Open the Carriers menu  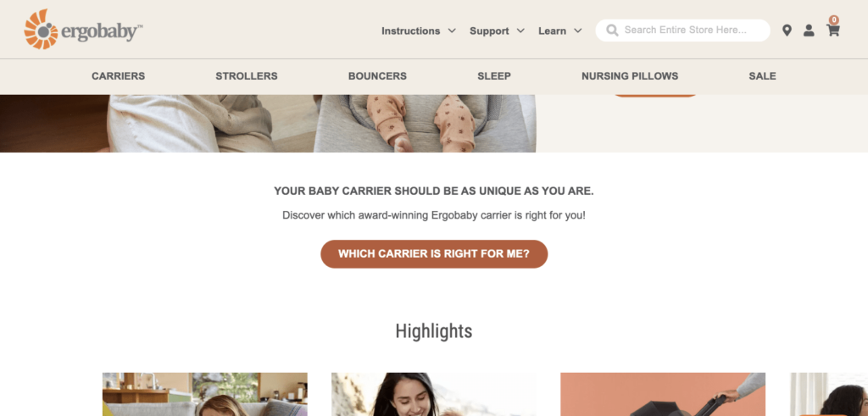pos(119,76)
